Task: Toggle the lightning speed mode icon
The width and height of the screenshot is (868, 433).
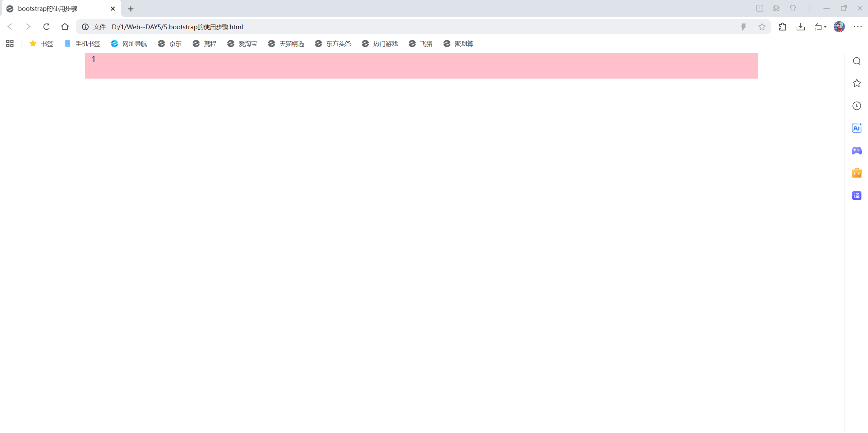Action: (744, 27)
